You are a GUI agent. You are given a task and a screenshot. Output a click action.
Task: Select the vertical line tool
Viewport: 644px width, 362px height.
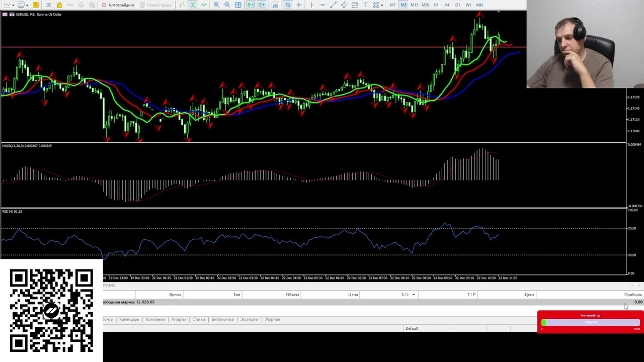(312, 5)
